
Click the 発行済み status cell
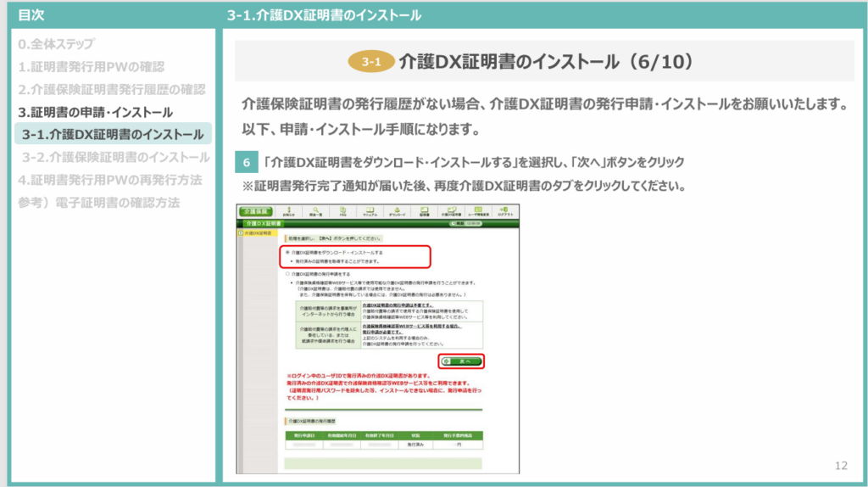[415, 445]
